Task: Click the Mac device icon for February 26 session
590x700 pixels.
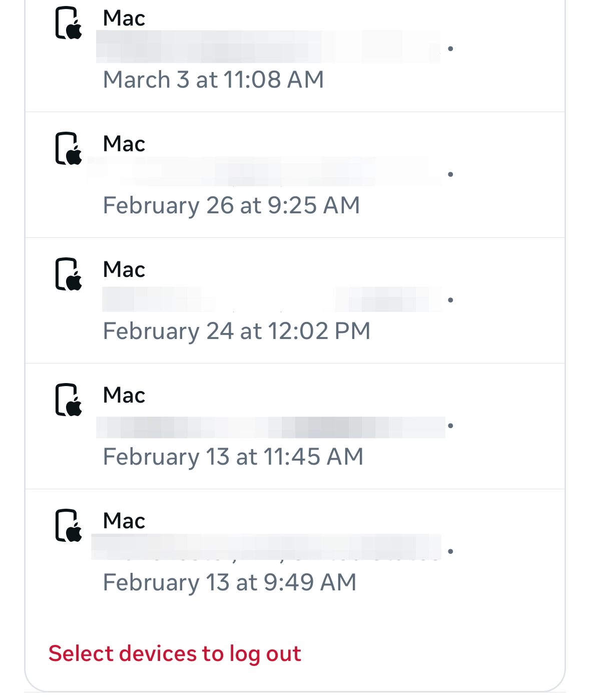Action: click(69, 149)
